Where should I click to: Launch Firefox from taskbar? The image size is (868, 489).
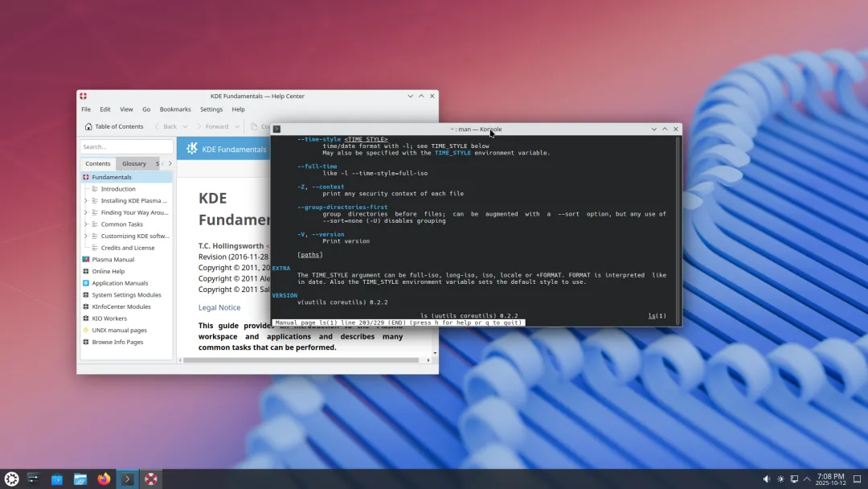click(104, 479)
